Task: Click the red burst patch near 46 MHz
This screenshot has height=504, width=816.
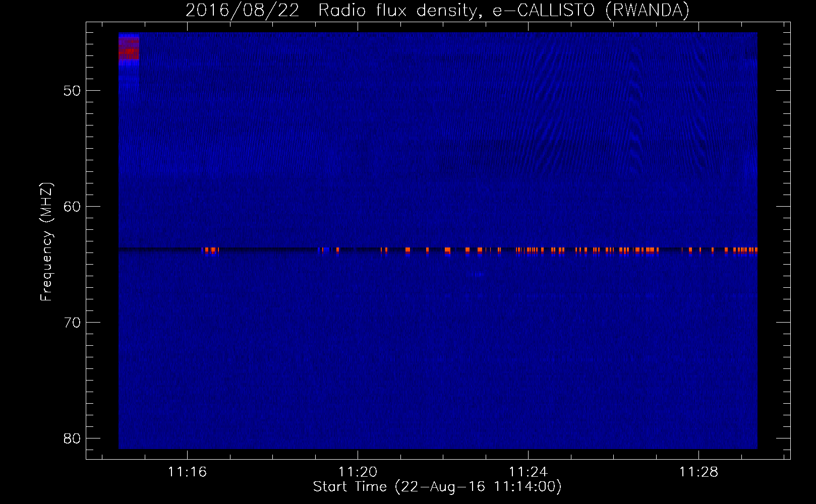Action: click(x=129, y=49)
